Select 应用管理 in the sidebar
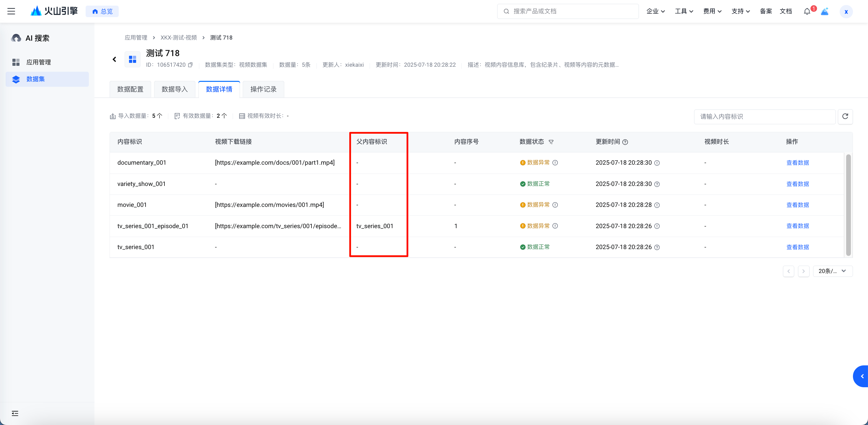Screen dimensions: 868x425 coord(38,62)
